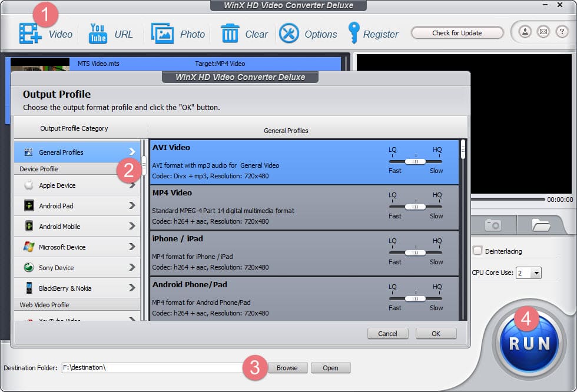Viewport: 577px width, 392px height.
Task: Select the iPhone / iPad profile
Action: coord(304,253)
